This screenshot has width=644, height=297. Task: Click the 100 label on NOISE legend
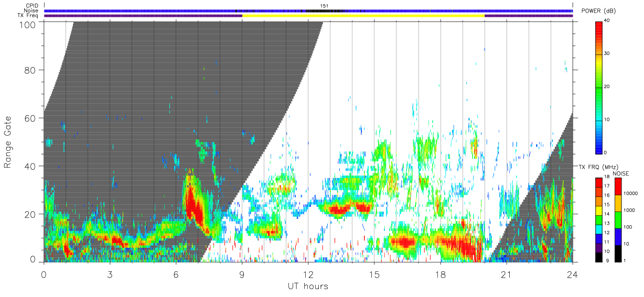(628, 227)
